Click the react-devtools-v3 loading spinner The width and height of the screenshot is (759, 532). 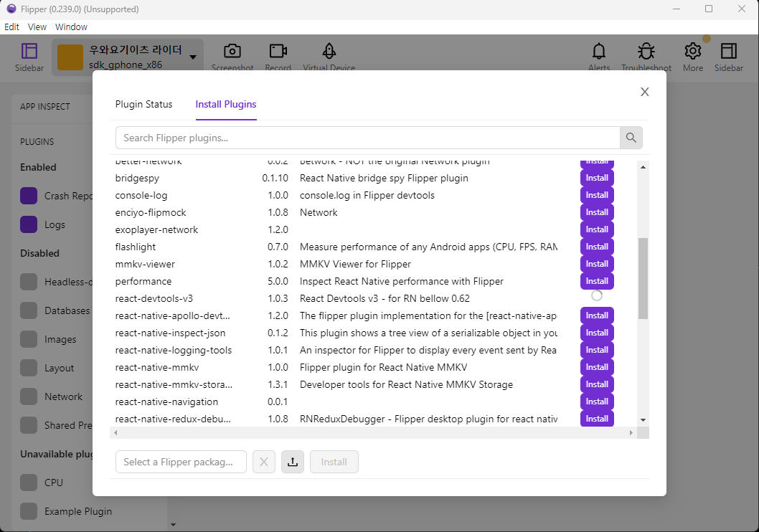[597, 295]
